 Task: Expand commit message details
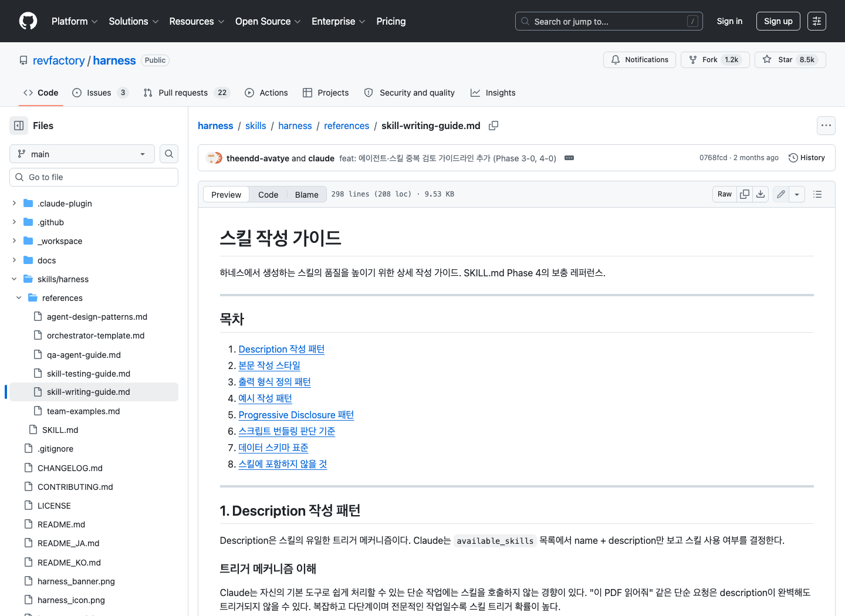(x=569, y=158)
